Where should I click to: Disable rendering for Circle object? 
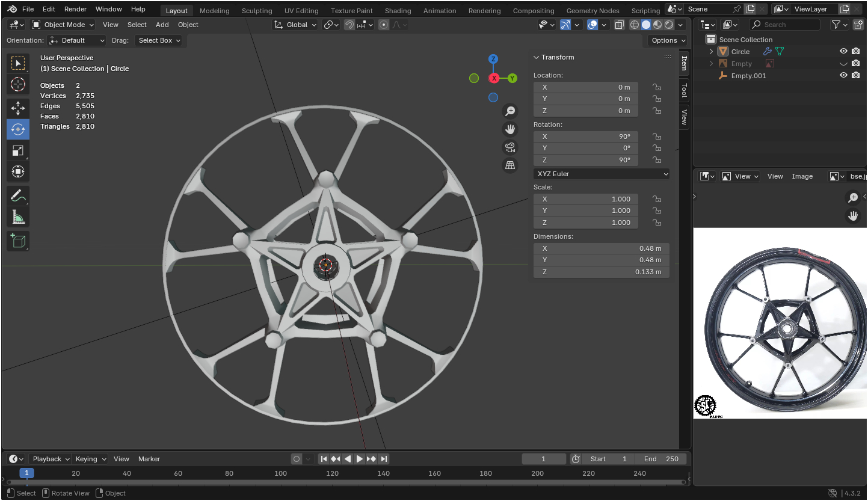[x=855, y=52]
